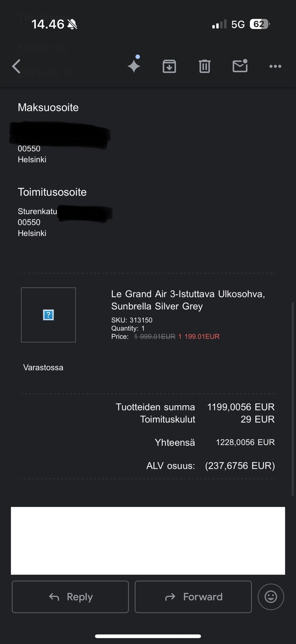
Task: Mark email as unread envelope icon
Action: click(x=240, y=66)
